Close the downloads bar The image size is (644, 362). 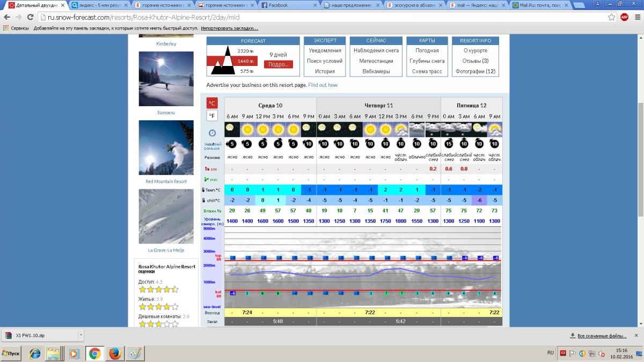(x=636, y=336)
